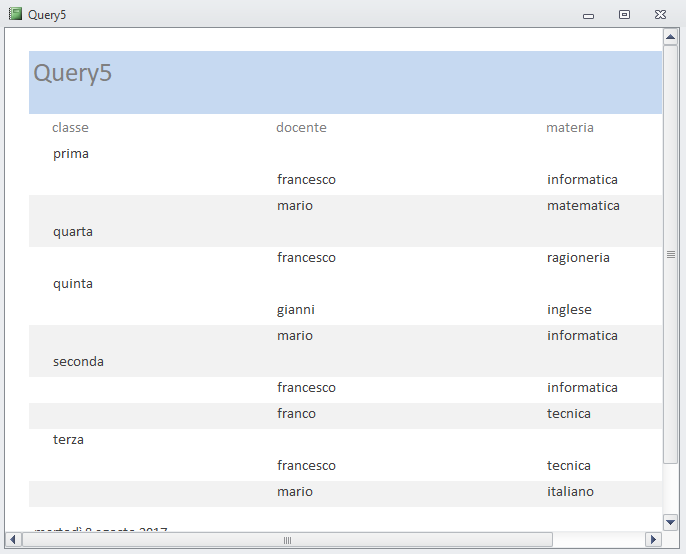The image size is (686, 554).
Task: Maximize the Query5 report window
Action: (x=624, y=15)
